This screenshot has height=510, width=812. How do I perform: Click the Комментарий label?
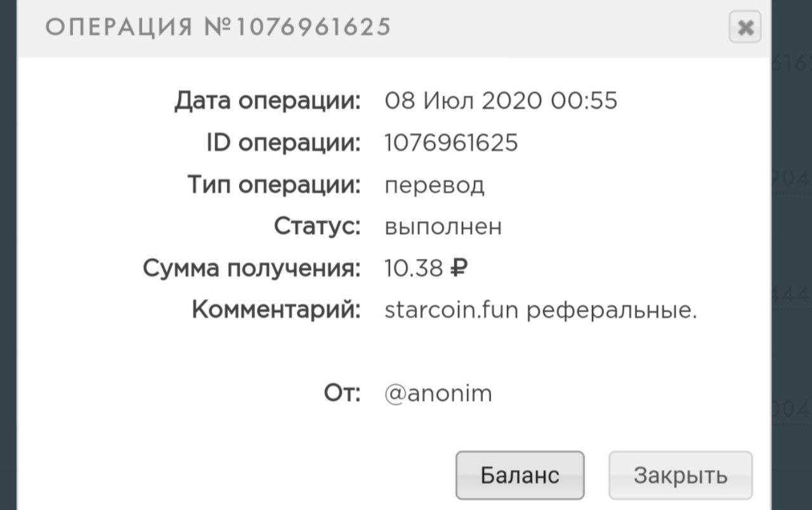tap(276, 311)
